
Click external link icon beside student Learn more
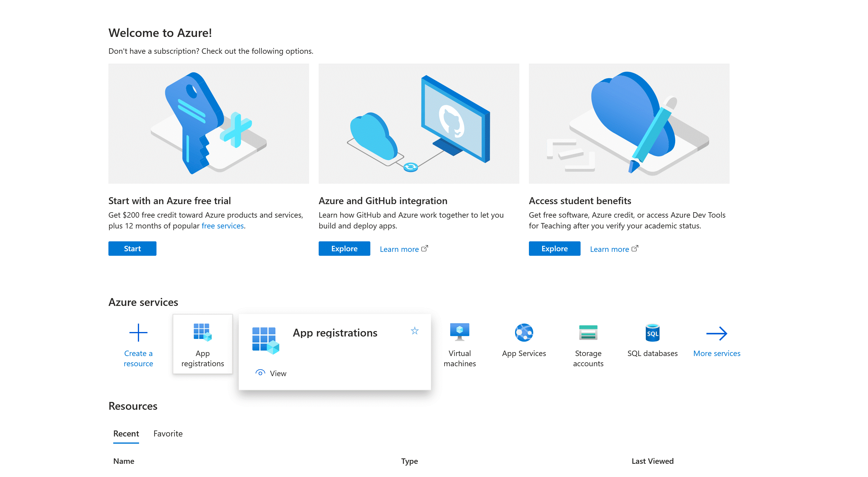(x=635, y=248)
